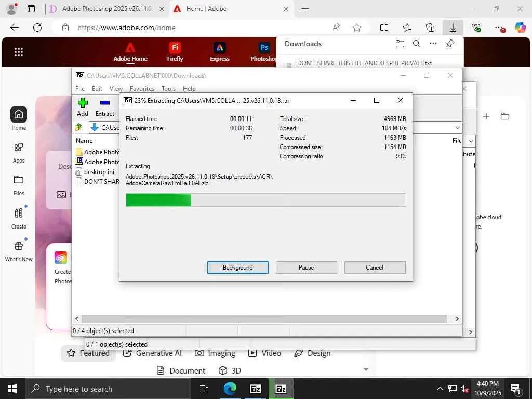Open the Photoshop app icon in Adobe header

263,52
